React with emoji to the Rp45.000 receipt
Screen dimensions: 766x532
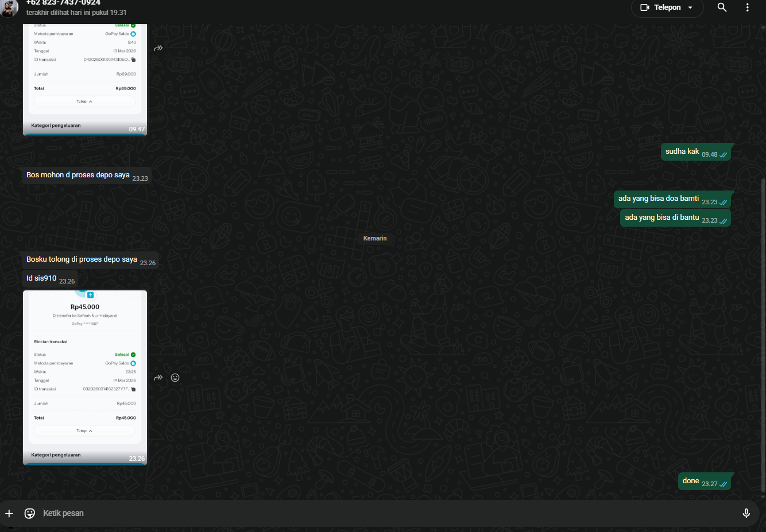tap(175, 378)
